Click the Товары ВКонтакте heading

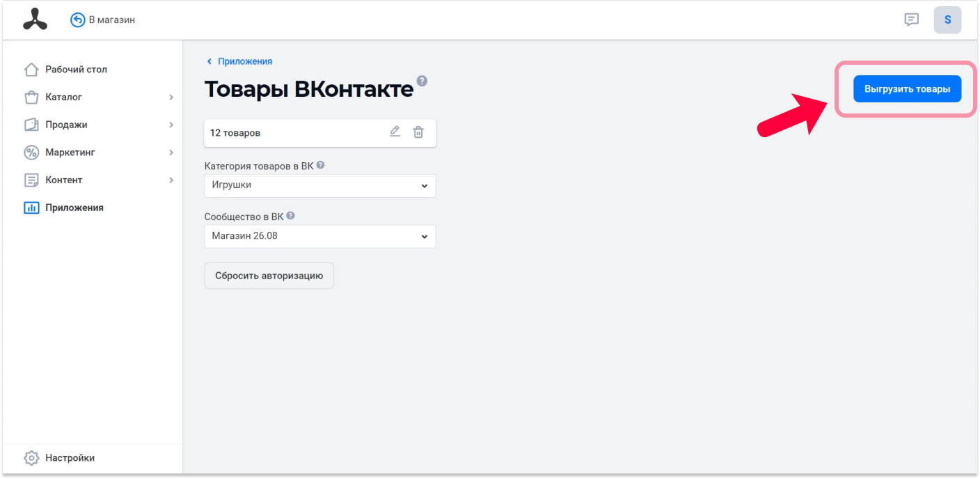point(309,90)
